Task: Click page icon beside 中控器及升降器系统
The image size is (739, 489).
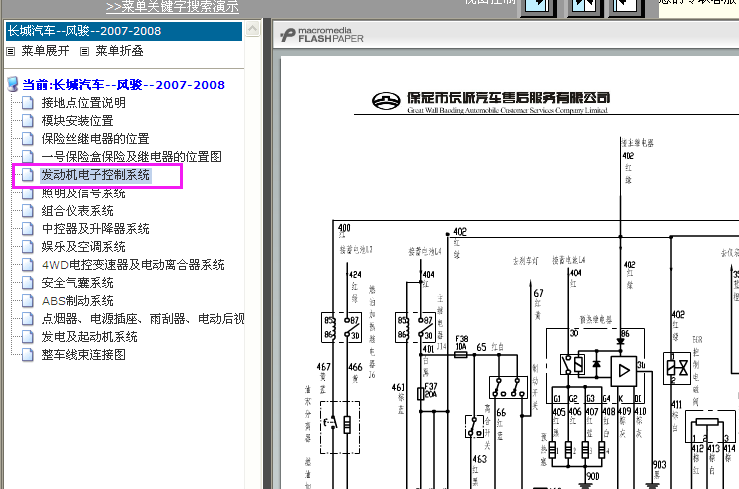Action: coord(28,228)
